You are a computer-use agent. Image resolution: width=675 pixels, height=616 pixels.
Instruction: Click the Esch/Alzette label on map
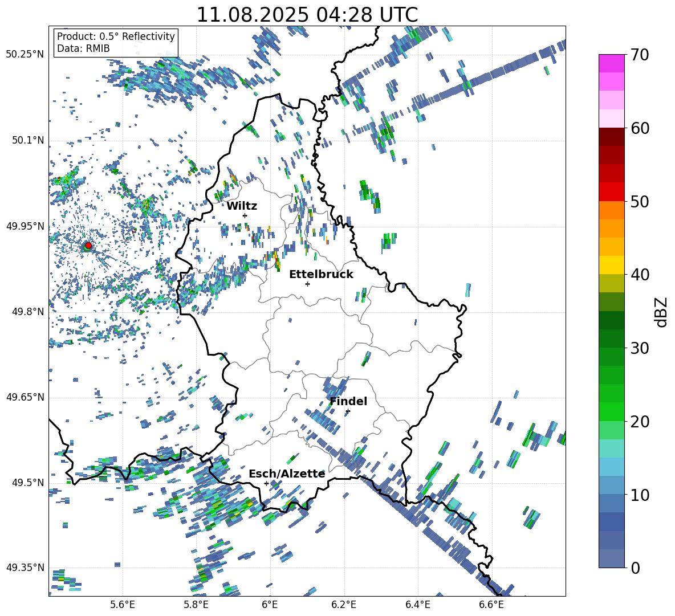tap(287, 474)
